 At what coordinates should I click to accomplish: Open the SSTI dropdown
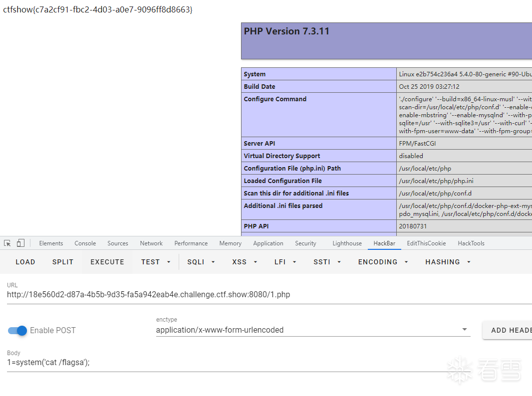click(x=327, y=262)
